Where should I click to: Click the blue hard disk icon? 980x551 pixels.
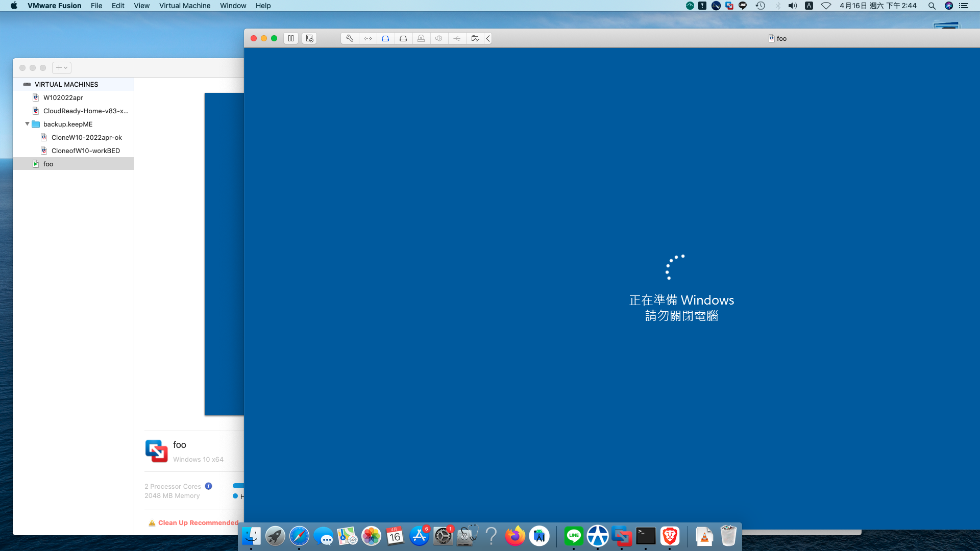385,38
